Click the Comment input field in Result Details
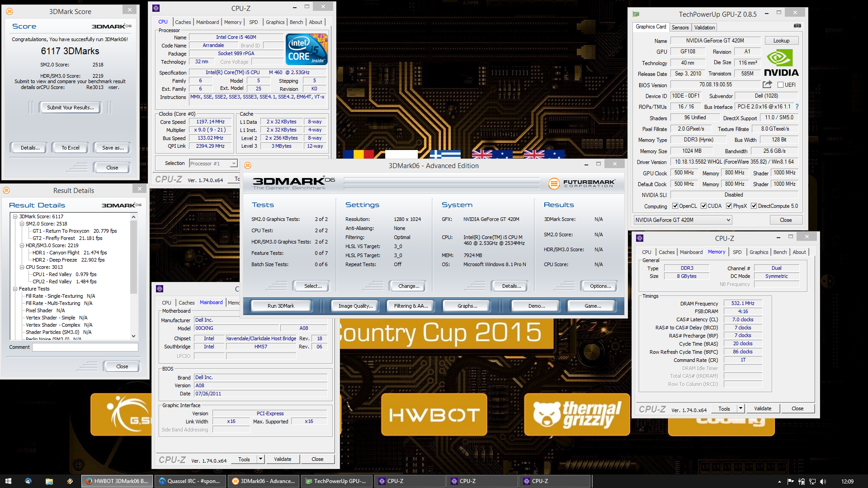This screenshot has width=868, height=488. click(85, 347)
